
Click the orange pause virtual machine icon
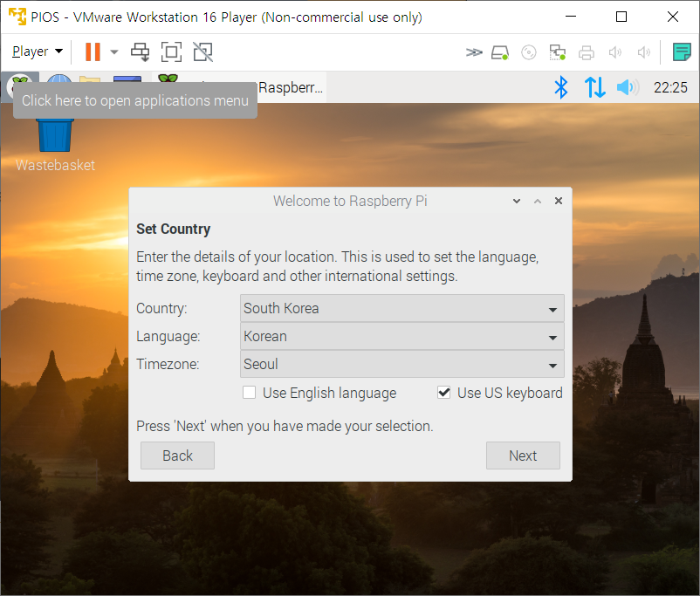click(93, 51)
